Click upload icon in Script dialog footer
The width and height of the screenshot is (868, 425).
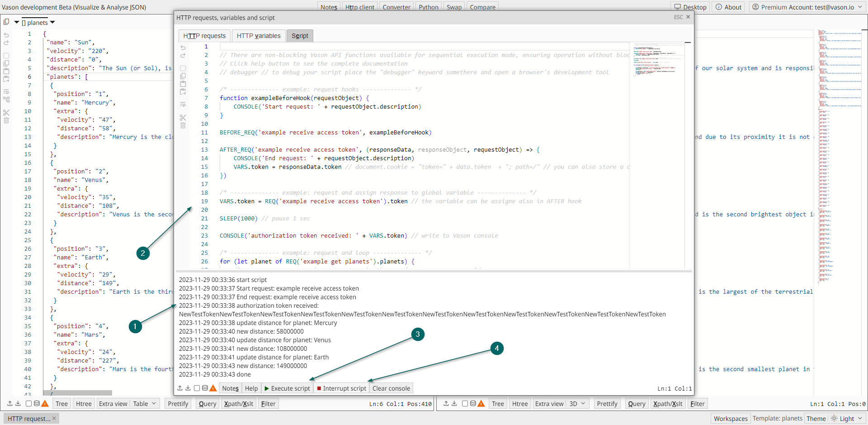(x=180, y=388)
